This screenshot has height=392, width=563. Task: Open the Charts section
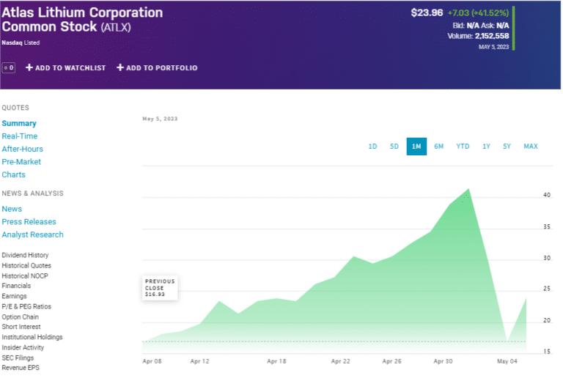click(x=13, y=175)
